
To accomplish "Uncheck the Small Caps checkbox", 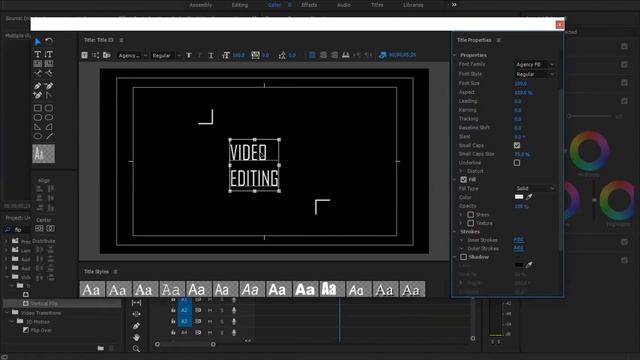I will (517, 145).
